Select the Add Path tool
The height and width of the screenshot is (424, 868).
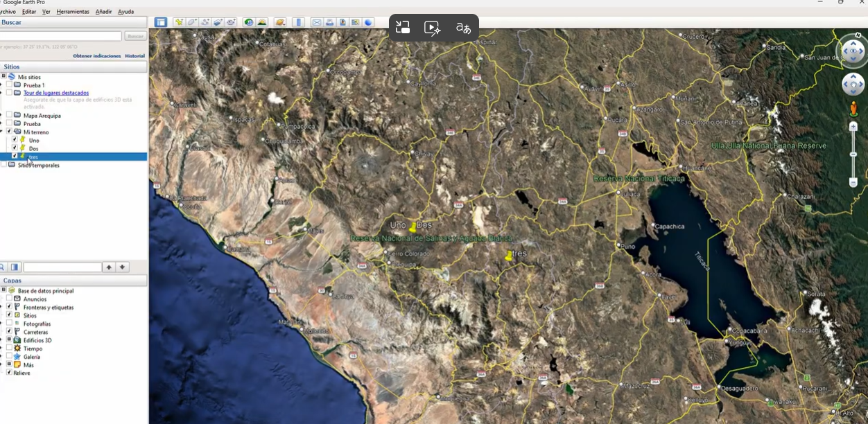click(x=205, y=22)
